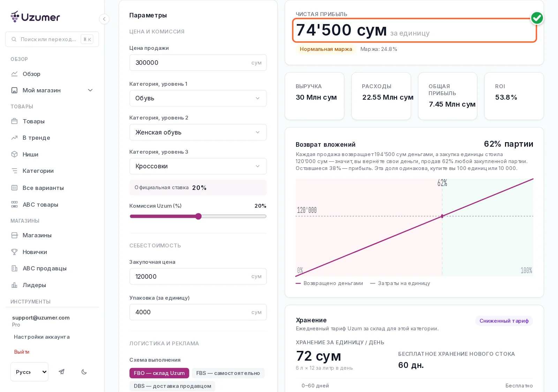Open the Товары box icon
The height and width of the screenshot is (392, 558).
[x=14, y=121]
